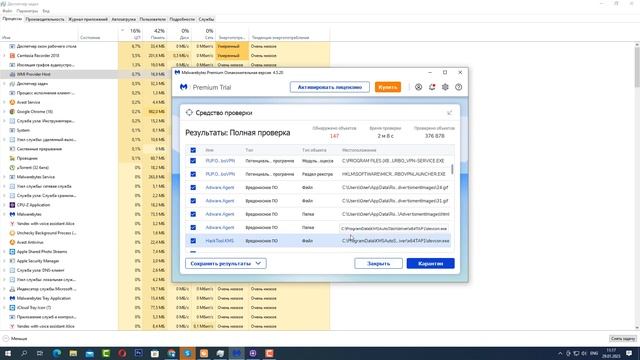Open the Photoshop icon on the taskbar

pos(138,353)
